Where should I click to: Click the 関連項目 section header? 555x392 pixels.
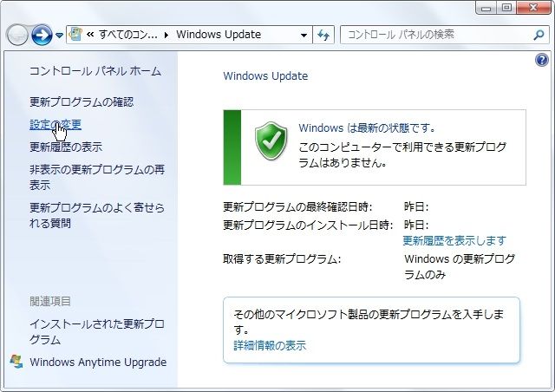tap(50, 301)
